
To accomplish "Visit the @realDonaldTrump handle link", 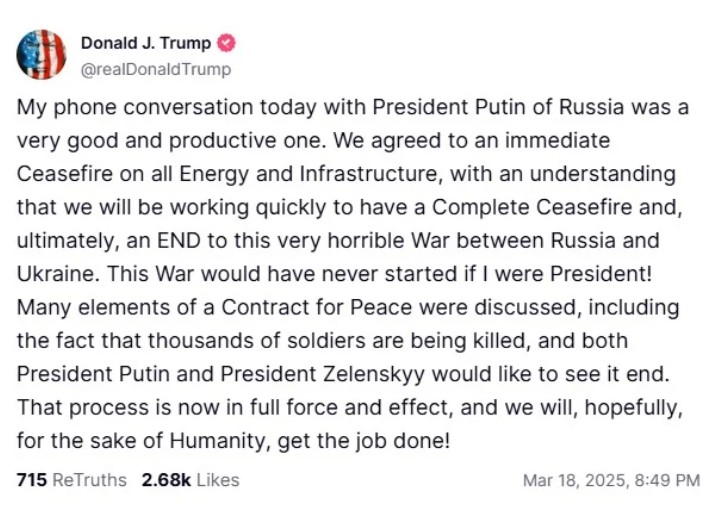I will 156,69.
